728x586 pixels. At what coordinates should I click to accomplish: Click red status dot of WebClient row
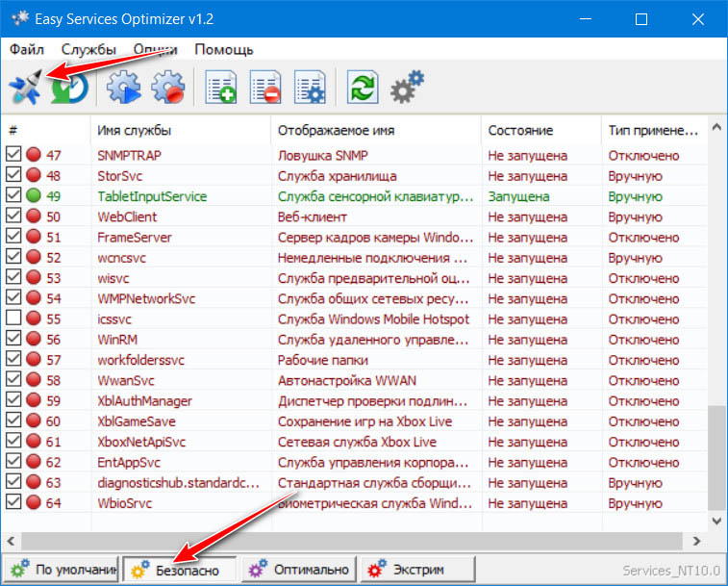(34, 217)
